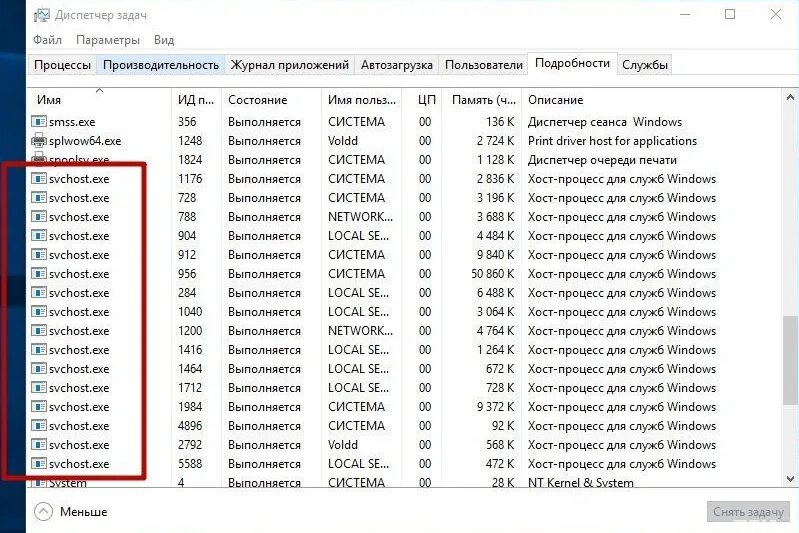Click icon of svchost.exe with PID 788
799x533 pixels.
click(x=39, y=217)
